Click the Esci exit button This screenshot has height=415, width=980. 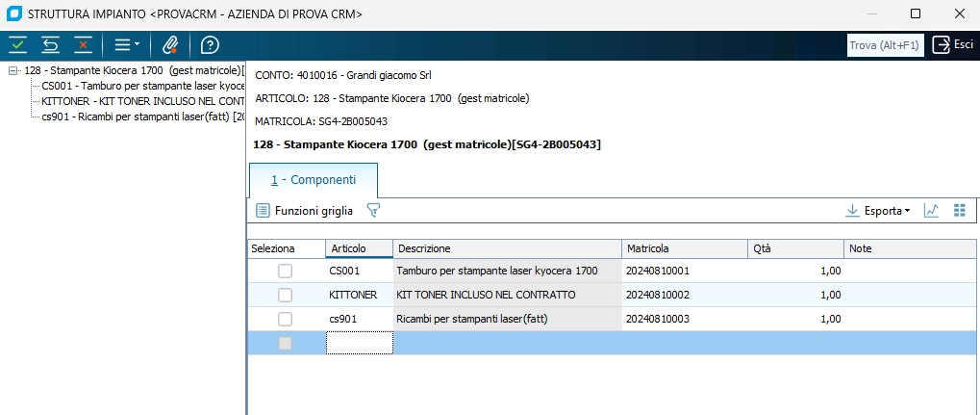952,44
